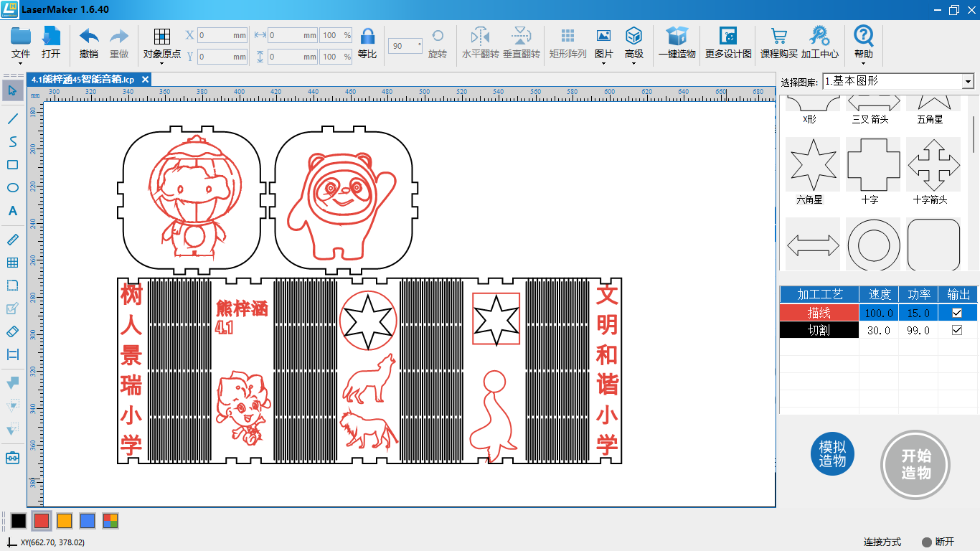Screen dimensions: 980x551
Task: Click the 重做 (Redo) arrow
Action: tap(119, 36)
